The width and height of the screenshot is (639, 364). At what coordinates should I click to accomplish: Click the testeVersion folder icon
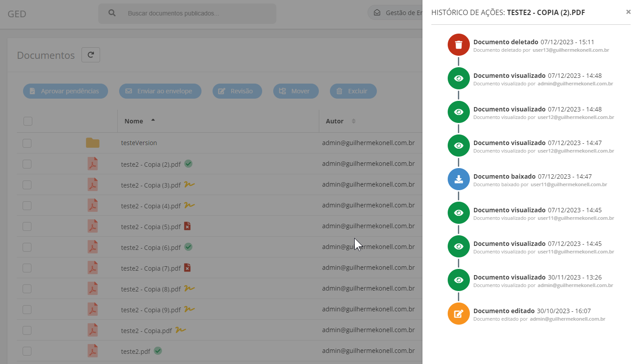93,143
